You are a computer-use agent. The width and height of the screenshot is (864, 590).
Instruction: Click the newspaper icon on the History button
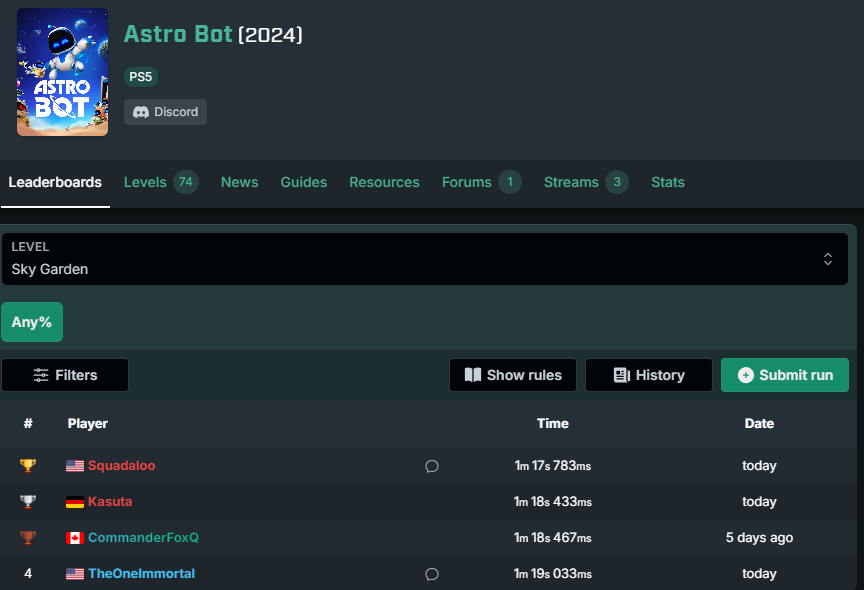(x=622, y=375)
